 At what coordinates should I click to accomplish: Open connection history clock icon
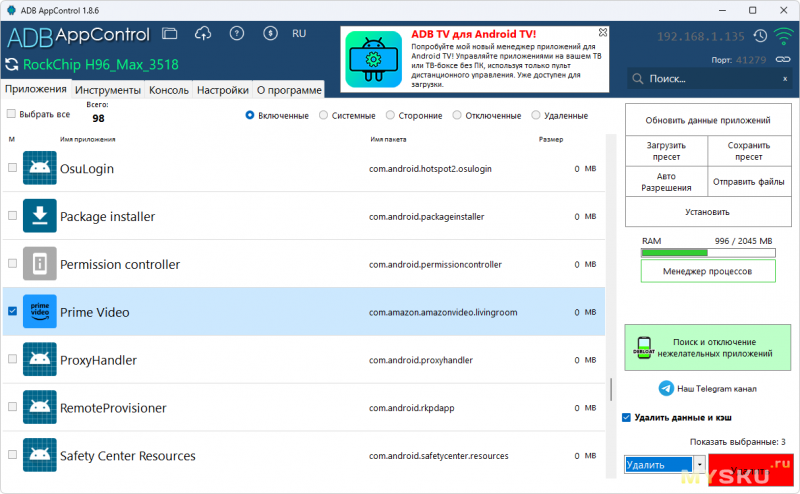tap(760, 36)
